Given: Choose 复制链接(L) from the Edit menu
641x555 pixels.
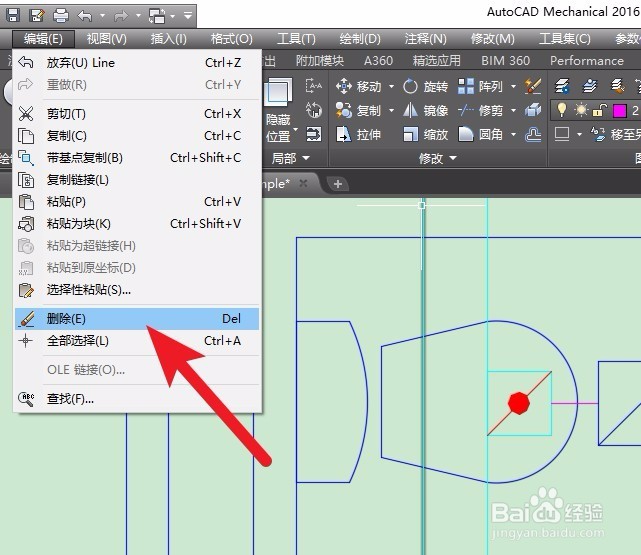Looking at the screenshot, I should click(x=137, y=180).
